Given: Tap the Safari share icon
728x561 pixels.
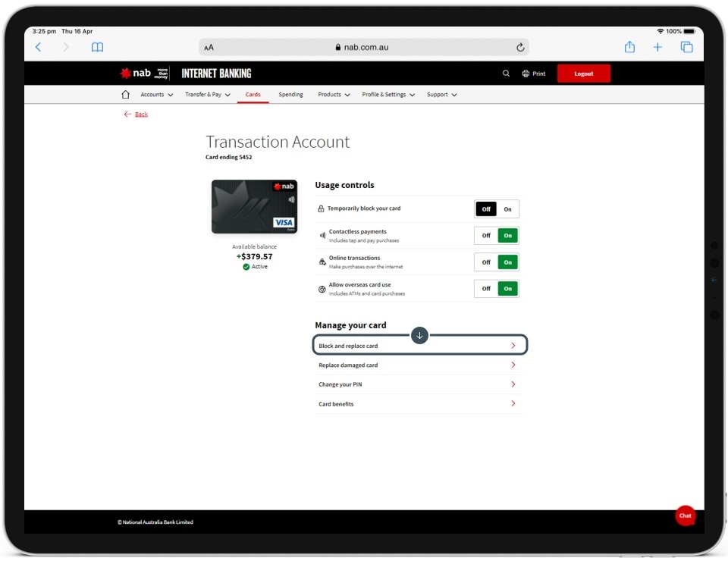Looking at the screenshot, I should point(629,47).
